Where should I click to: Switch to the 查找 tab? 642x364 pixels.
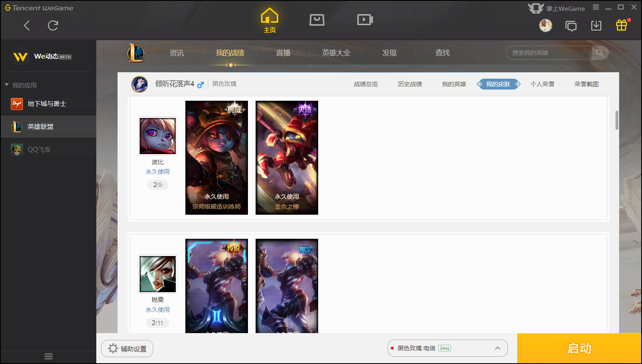[443, 53]
